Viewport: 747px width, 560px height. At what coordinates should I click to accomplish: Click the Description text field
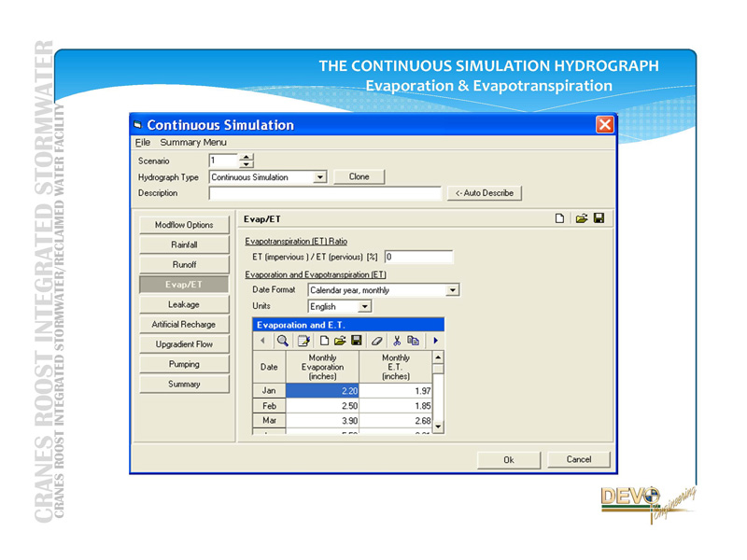point(324,193)
